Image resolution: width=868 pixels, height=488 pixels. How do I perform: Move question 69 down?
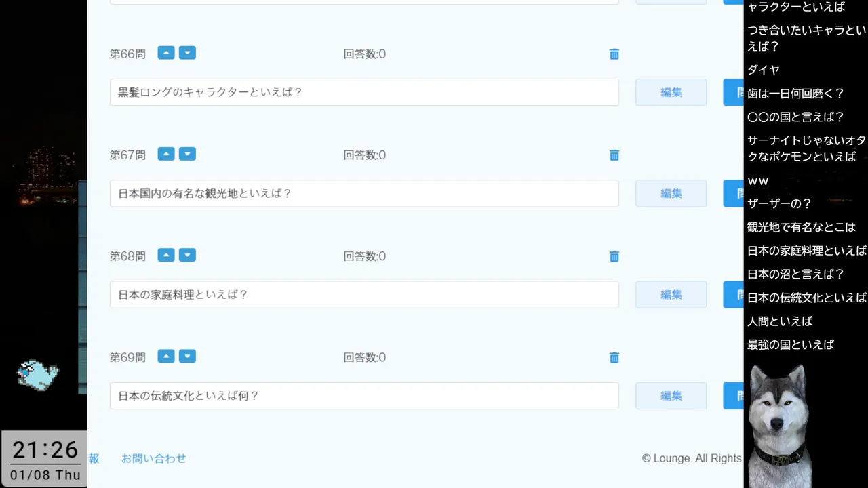tap(187, 356)
